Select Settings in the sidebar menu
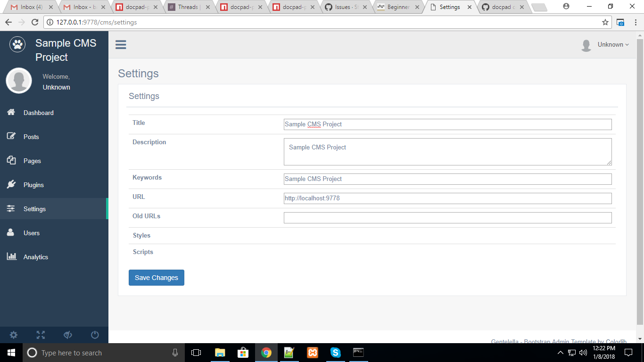Viewport: 644px width, 362px height. (34, 208)
